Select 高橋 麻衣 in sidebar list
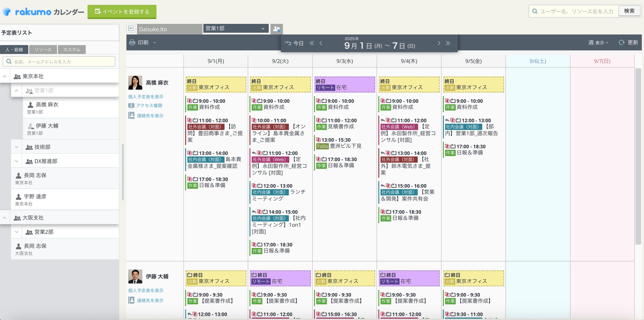The width and height of the screenshot is (644, 320). pos(71,108)
